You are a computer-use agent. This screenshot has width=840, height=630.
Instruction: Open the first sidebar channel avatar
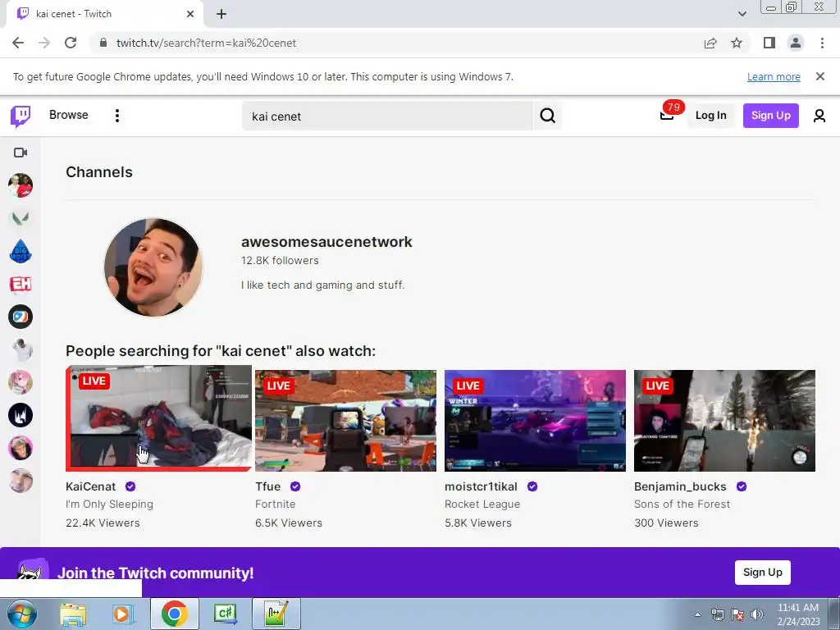[21, 185]
